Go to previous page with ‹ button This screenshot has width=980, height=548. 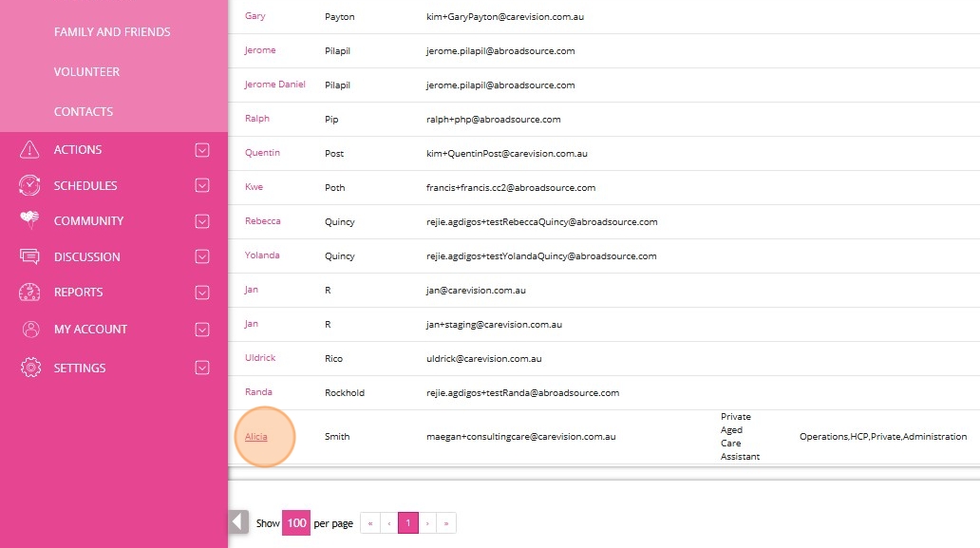[x=388, y=523]
